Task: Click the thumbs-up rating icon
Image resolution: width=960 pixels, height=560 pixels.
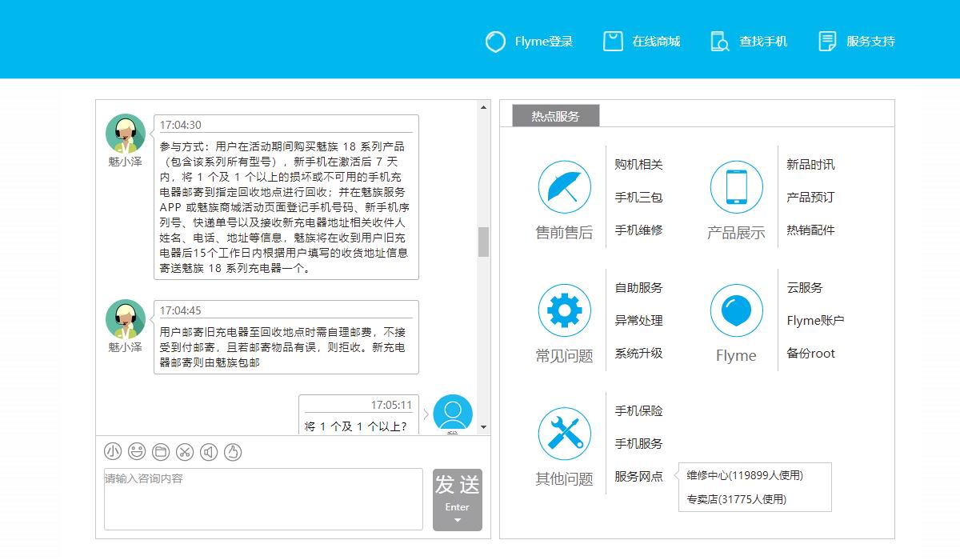Action: (233, 452)
